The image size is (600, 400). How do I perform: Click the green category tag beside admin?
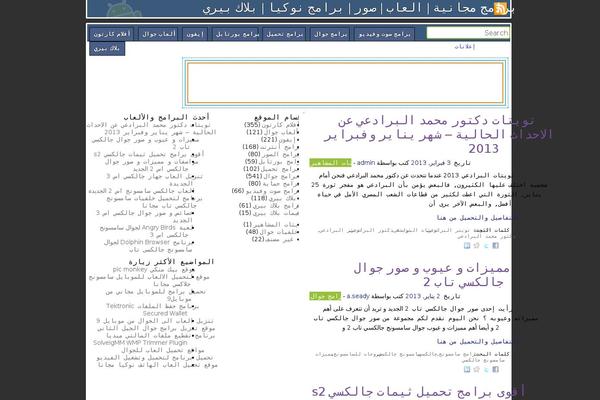[x=330, y=163]
